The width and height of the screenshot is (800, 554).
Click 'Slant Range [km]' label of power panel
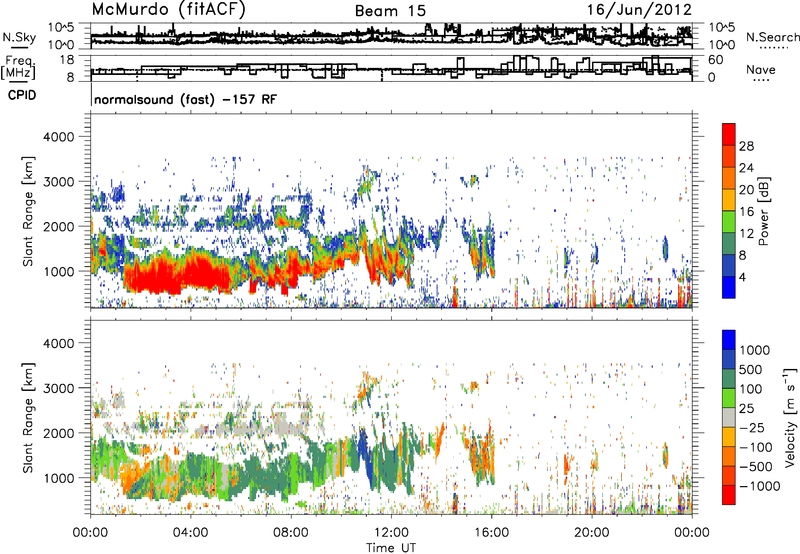coord(28,211)
